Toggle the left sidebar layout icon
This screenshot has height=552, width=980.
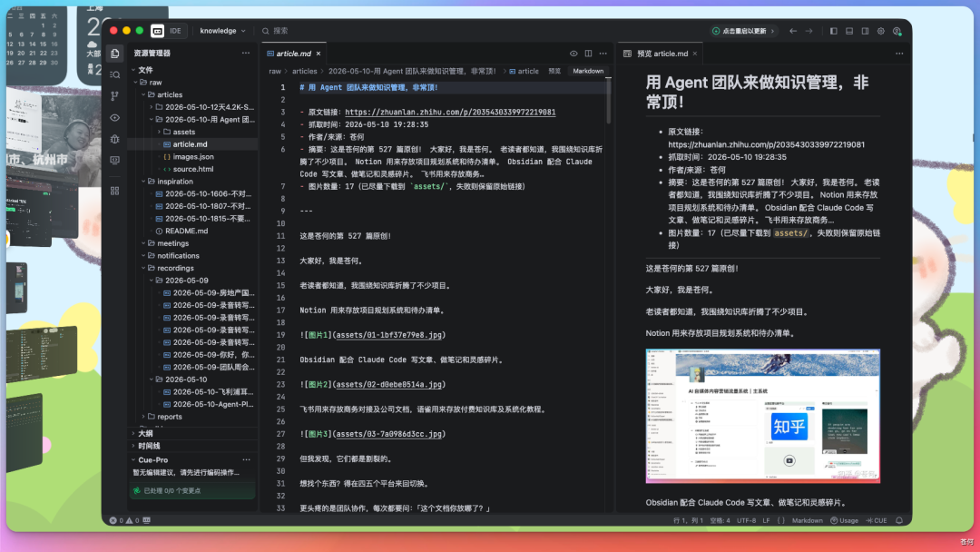pyautogui.click(x=833, y=31)
